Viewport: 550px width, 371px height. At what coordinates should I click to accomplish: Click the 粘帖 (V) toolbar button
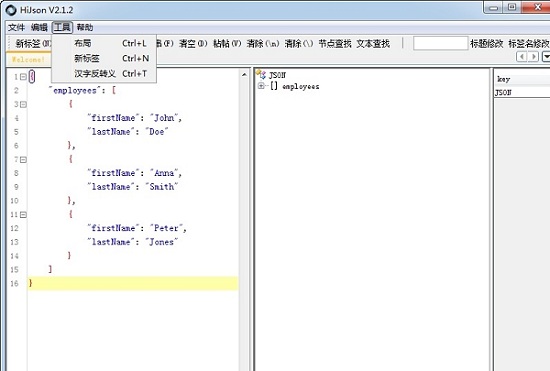[x=227, y=43]
